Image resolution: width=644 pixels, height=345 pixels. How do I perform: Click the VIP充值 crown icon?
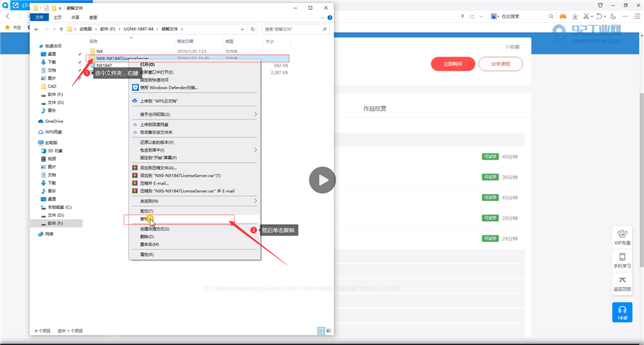pos(623,233)
